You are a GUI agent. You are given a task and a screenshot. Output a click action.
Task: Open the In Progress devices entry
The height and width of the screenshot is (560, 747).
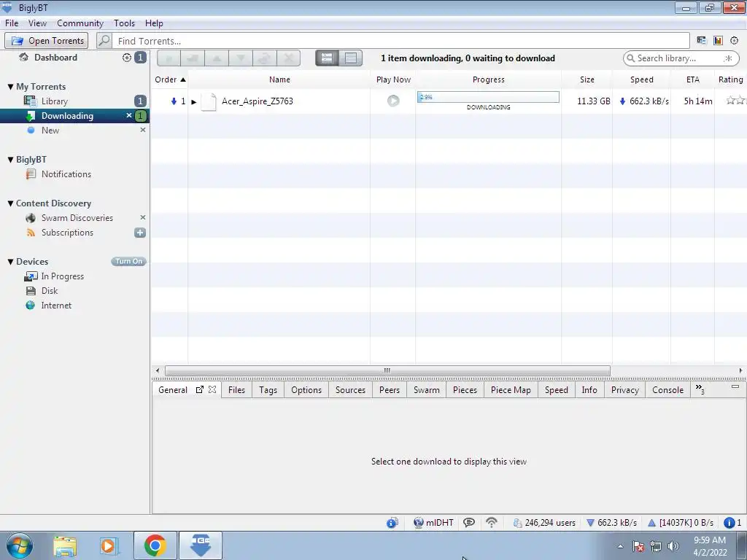[x=62, y=276]
